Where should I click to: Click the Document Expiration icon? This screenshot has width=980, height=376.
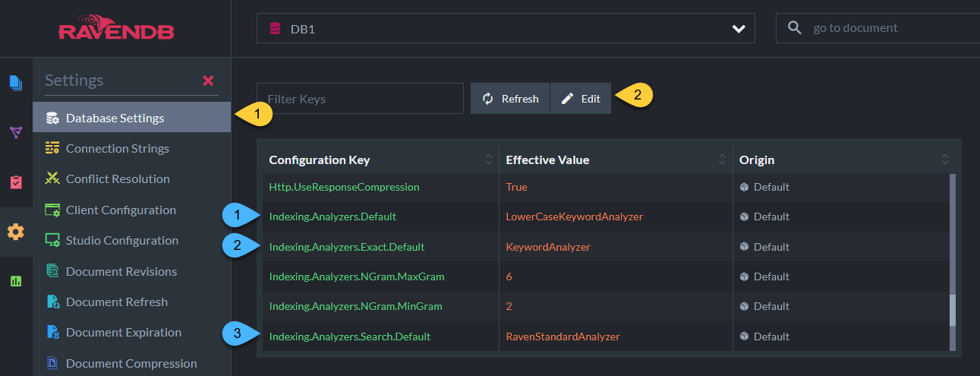point(52,332)
